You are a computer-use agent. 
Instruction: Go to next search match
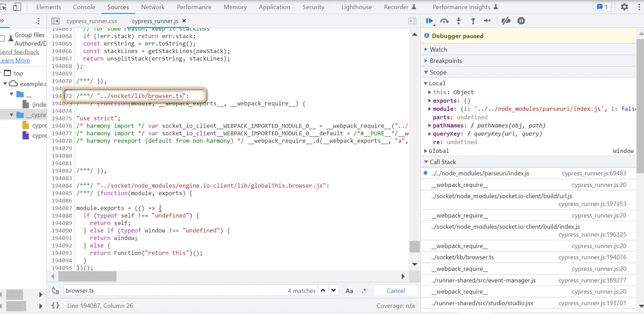click(333, 291)
